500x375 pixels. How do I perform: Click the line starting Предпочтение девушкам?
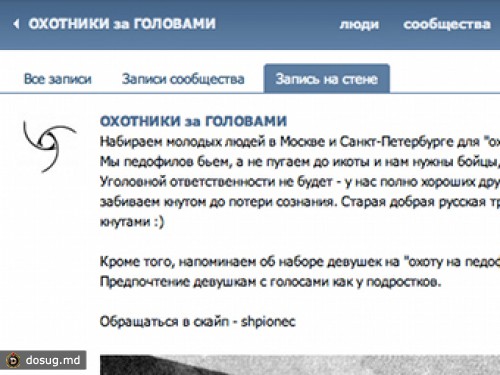[x=271, y=282]
